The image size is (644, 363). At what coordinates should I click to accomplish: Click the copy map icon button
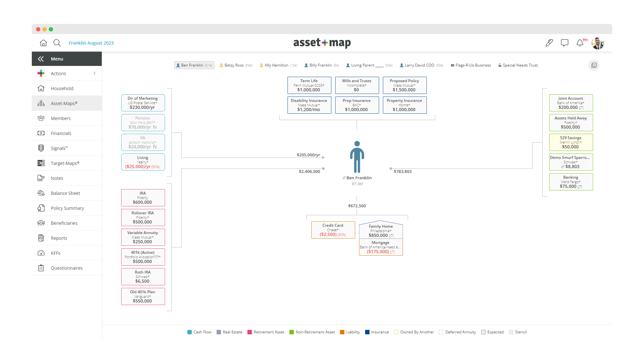pyautogui.click(x=594, y=65)
